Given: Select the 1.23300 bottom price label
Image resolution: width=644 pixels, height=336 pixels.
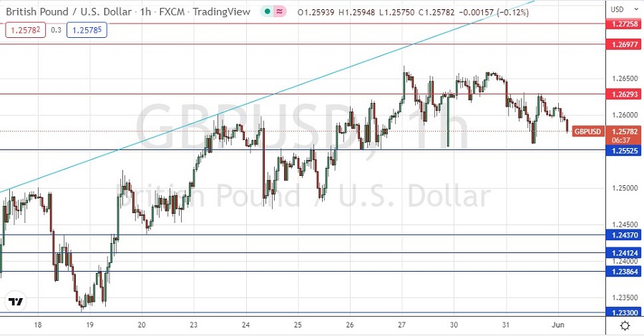Looking at the screenshot, I should 626,312.
